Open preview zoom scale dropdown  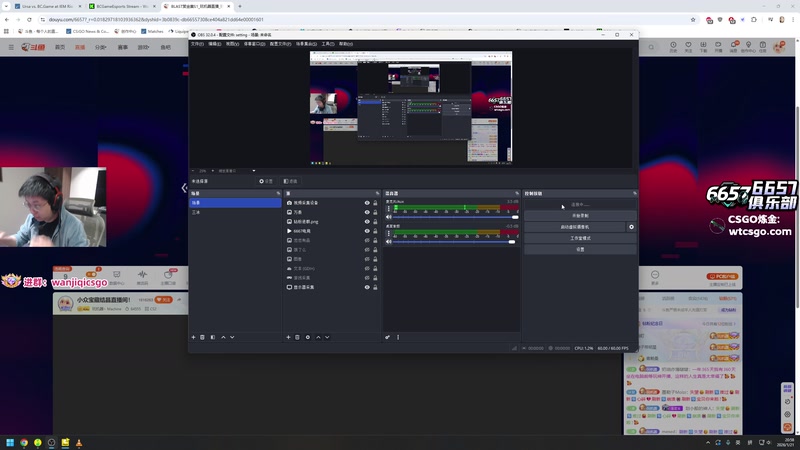[x=254, y=171]
